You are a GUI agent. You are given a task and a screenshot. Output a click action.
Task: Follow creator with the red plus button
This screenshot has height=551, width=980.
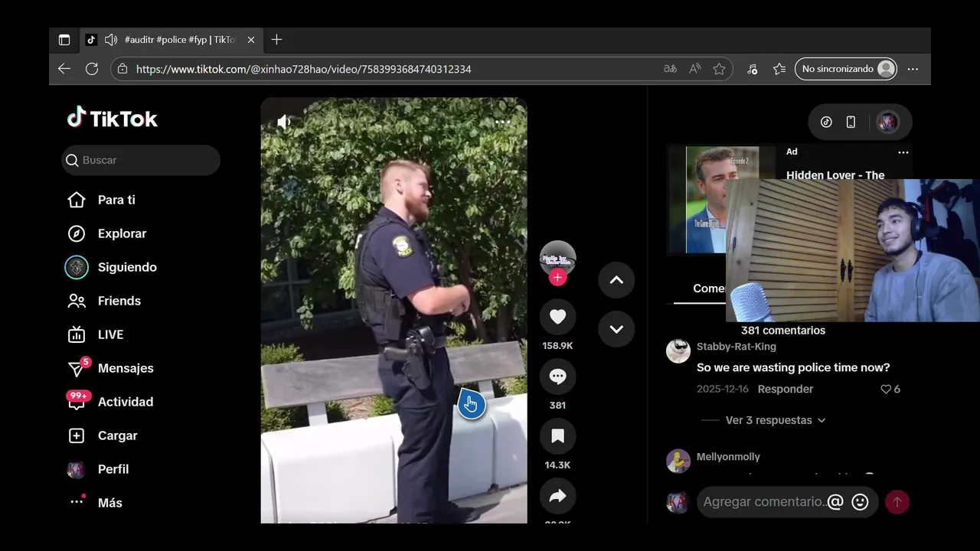click(x=557, y=278)
